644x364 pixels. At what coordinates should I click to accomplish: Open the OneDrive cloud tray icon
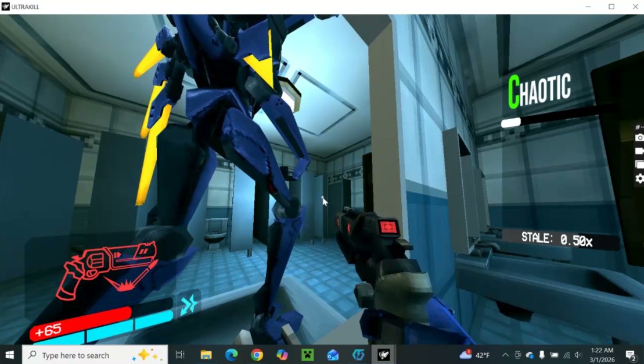[x=530, y=355]
